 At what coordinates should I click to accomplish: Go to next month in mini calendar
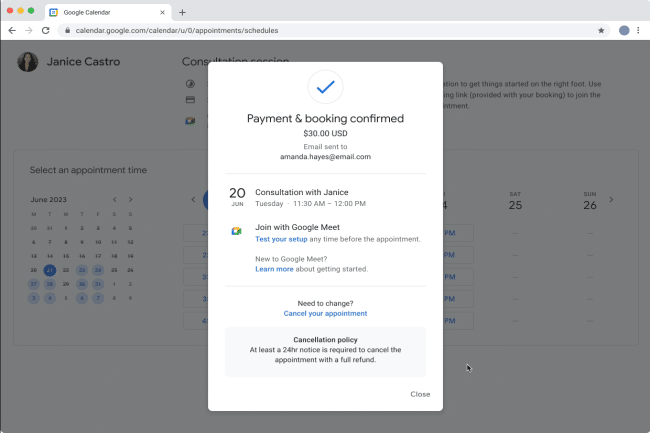pos(130,199)
